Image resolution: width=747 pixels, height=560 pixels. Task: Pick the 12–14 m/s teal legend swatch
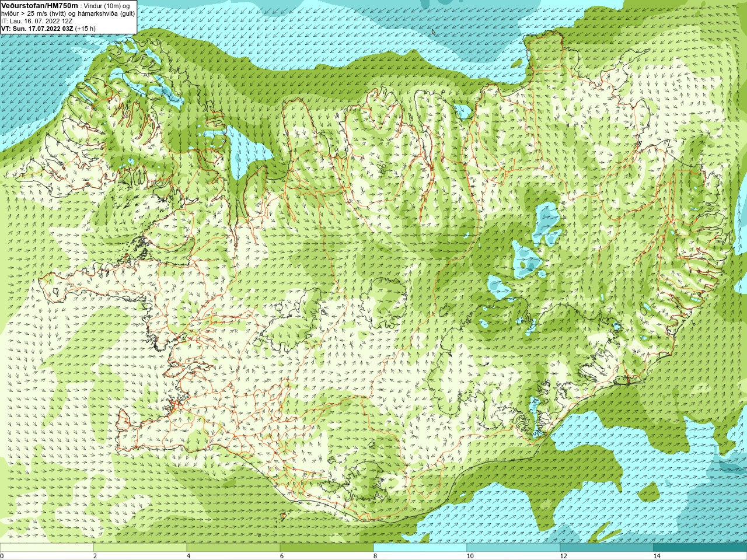click(x=607, y=548)
